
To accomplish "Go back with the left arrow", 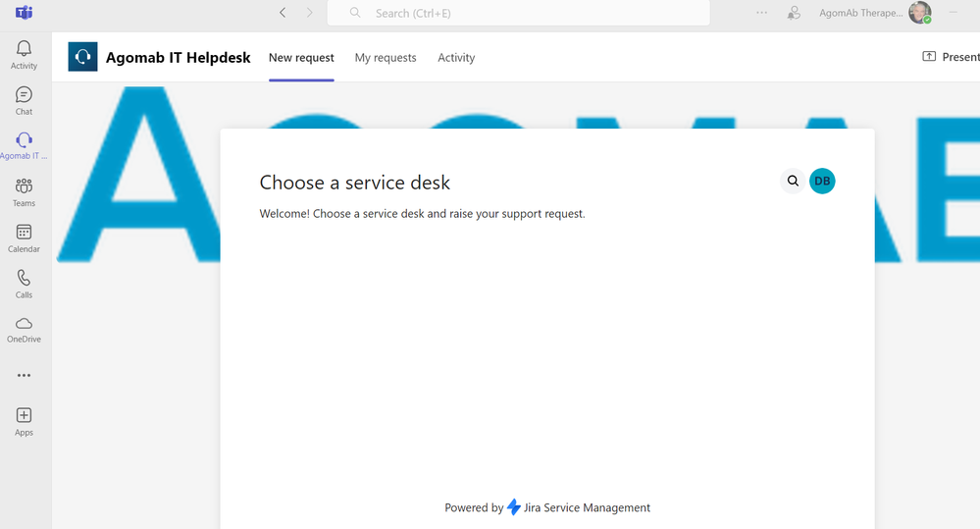I will (x=283, y=13).
